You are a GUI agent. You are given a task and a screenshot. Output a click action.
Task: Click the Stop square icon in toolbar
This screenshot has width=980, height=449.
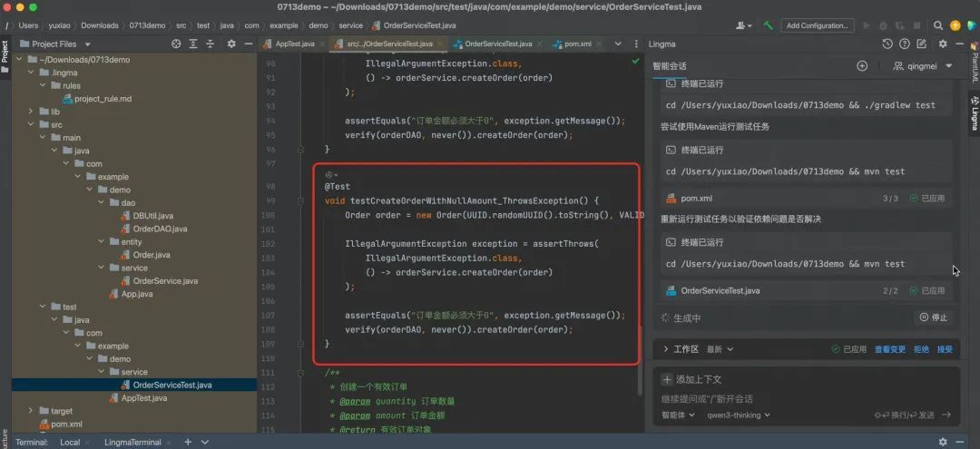coord(918,25)
